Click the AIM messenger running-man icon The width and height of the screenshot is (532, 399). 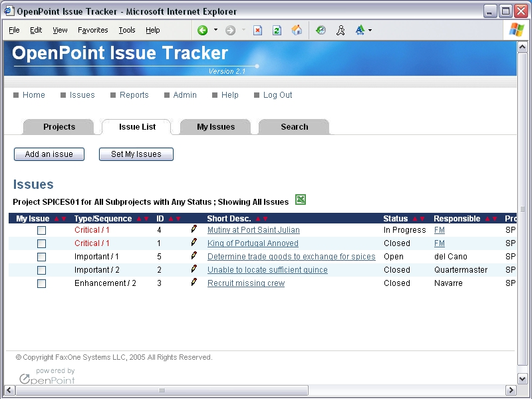click(x=340, y=30)
